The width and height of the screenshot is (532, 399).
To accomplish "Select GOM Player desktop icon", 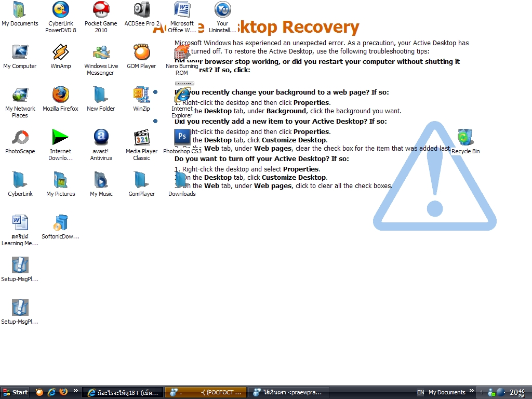I will click(x=141, y=57).
